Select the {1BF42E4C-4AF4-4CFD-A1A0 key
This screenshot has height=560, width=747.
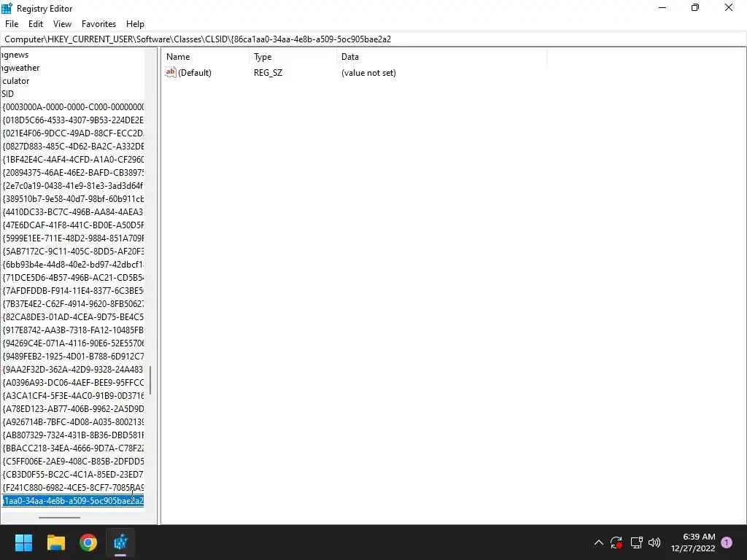coord(73,160)
